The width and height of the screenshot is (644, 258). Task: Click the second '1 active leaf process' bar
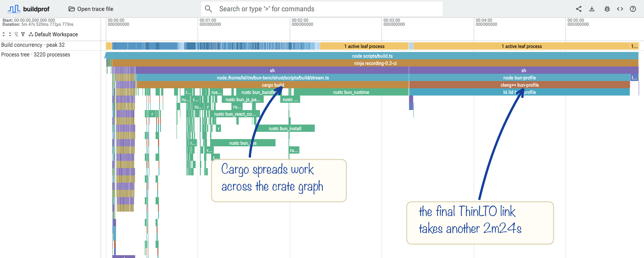pyautogui.click(x=522, y=46)
